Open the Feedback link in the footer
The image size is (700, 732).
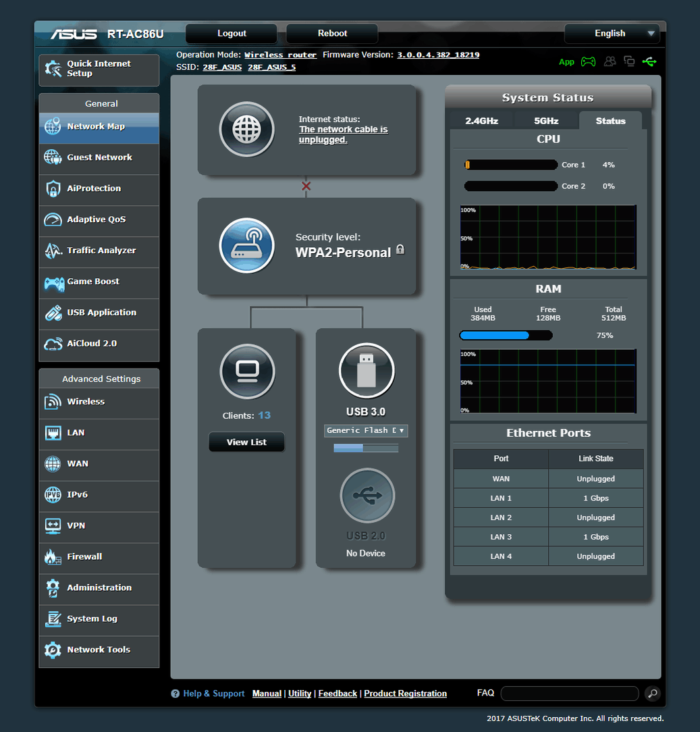tap(338, 694)
